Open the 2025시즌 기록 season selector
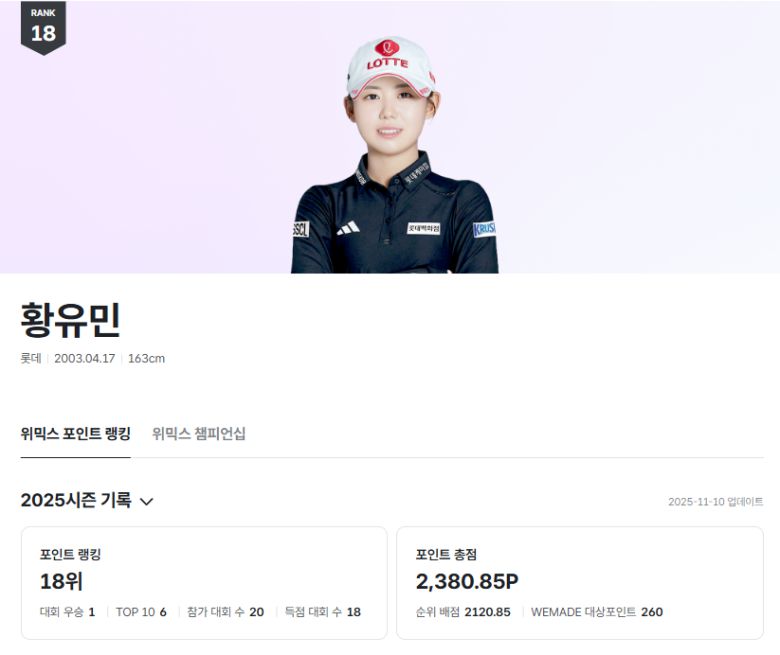Viewport: 780px width, 655px height. [x=87, y=500]
